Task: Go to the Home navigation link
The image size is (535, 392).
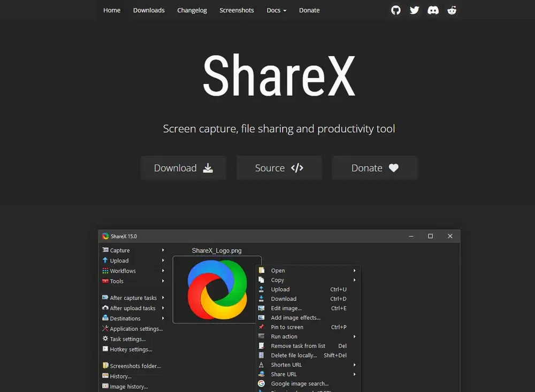Action: tap(112, 10)
